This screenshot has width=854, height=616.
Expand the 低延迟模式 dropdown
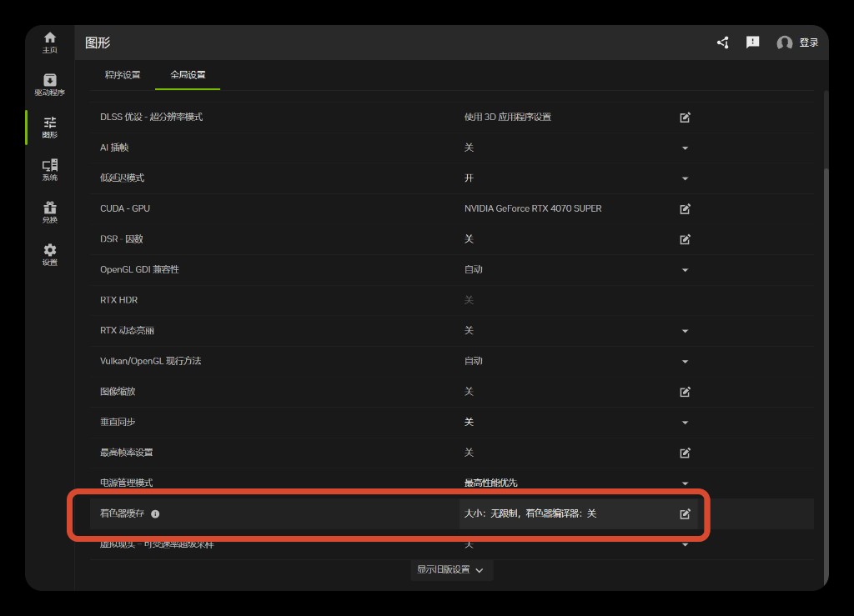point(685,178)
